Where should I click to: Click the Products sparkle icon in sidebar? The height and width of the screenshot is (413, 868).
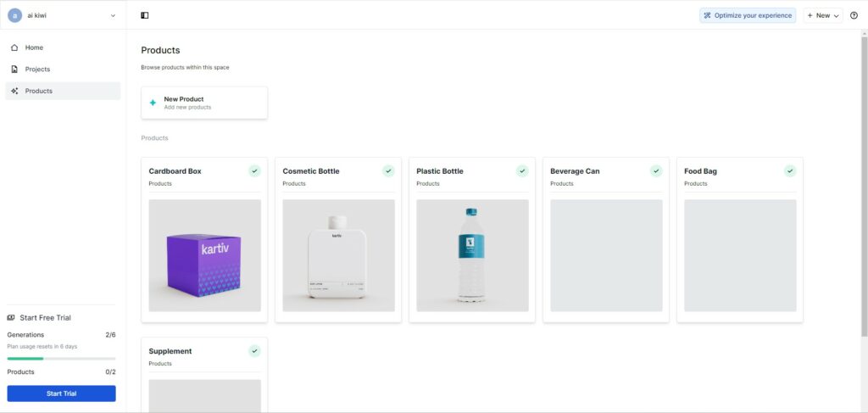point(14,91)
